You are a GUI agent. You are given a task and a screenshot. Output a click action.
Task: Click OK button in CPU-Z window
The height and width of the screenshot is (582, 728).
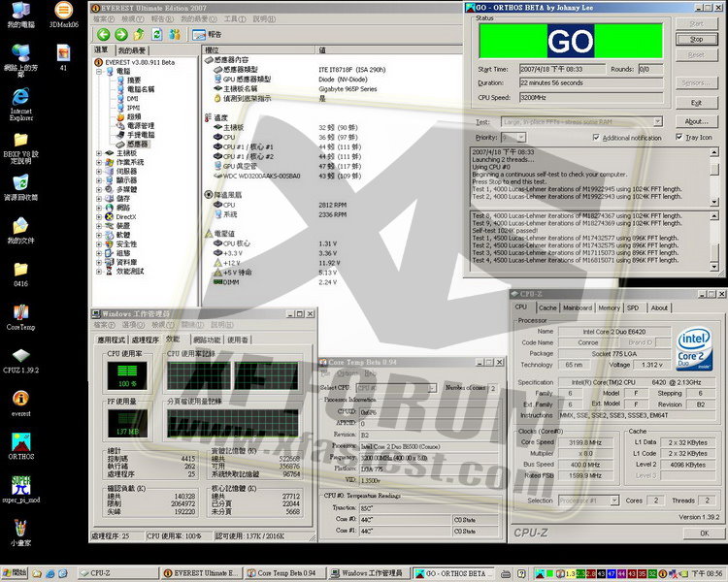coord(705,533)
